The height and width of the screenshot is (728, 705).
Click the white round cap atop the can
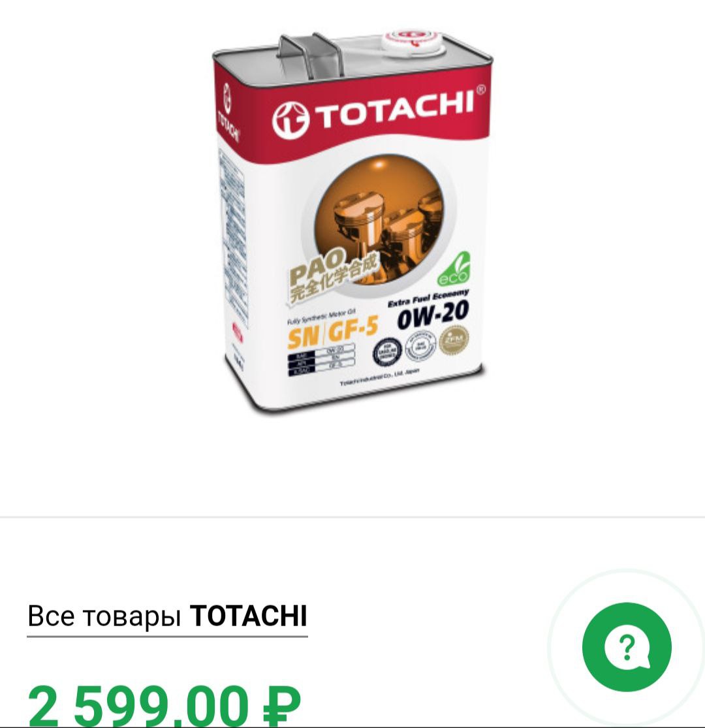pos(412,43)
